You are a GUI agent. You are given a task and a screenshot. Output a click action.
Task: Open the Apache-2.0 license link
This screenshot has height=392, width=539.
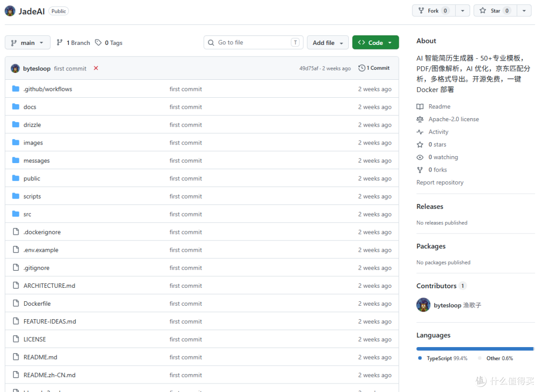453,119
